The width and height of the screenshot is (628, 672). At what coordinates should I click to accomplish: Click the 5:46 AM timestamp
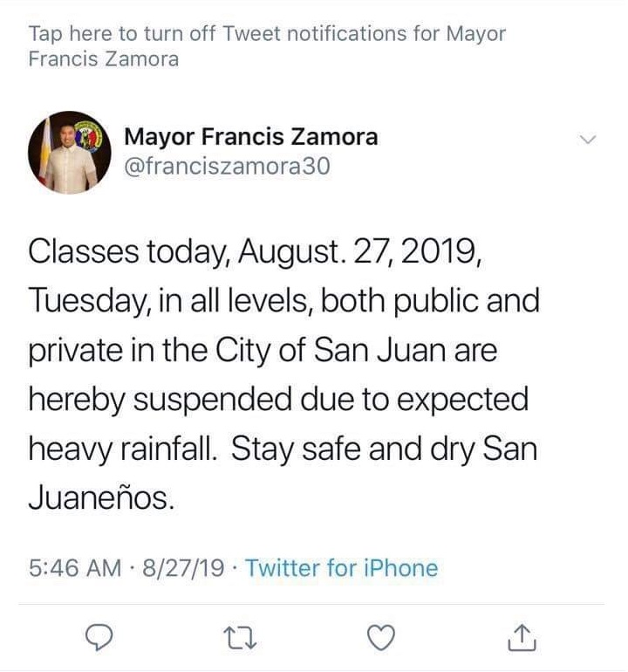pyautogui.click(x=74, y=569)
